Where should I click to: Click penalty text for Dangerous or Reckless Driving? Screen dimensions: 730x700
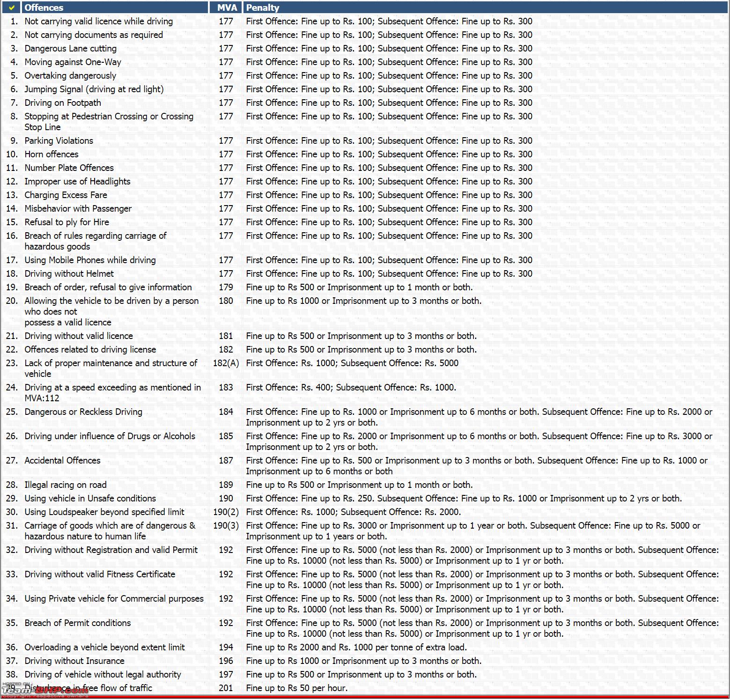pyautogui.click(x=479, y=417)
